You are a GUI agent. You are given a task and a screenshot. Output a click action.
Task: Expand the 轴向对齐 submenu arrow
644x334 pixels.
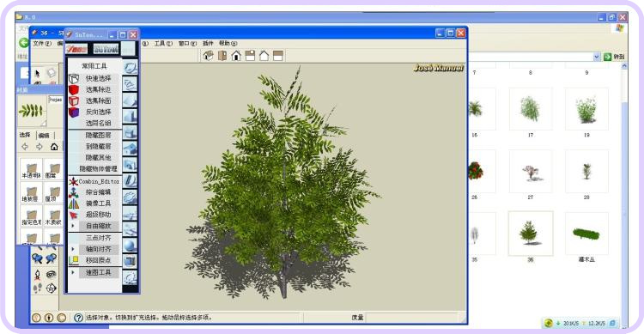tap(73, 249)
